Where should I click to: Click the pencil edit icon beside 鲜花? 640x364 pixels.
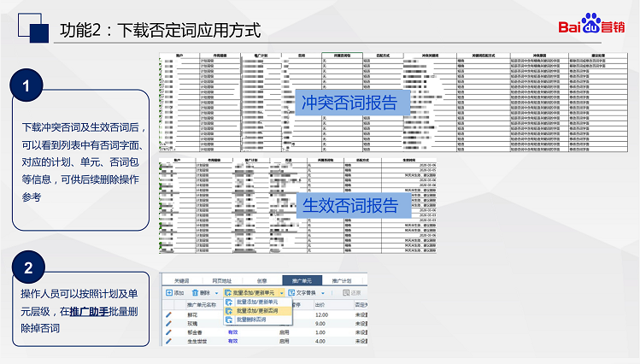(169, 314)
